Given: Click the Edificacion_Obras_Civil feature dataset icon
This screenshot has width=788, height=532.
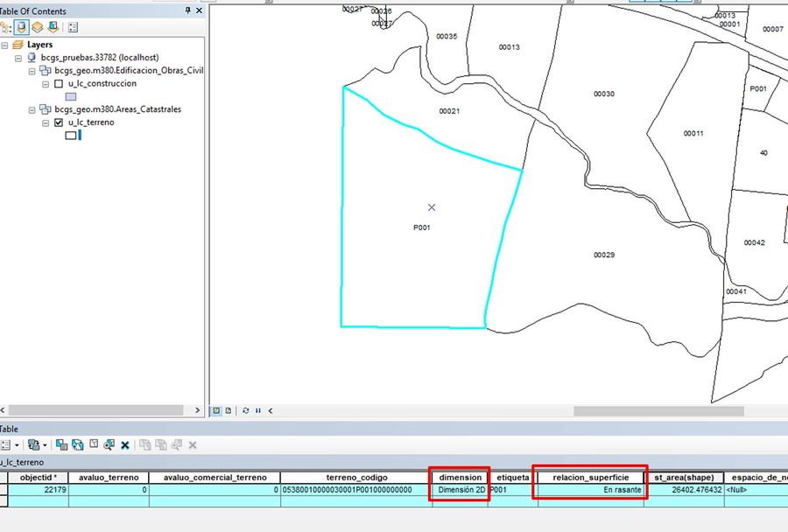Looking at the screenshot, I should pyautogui.click(x=46, y=70).
